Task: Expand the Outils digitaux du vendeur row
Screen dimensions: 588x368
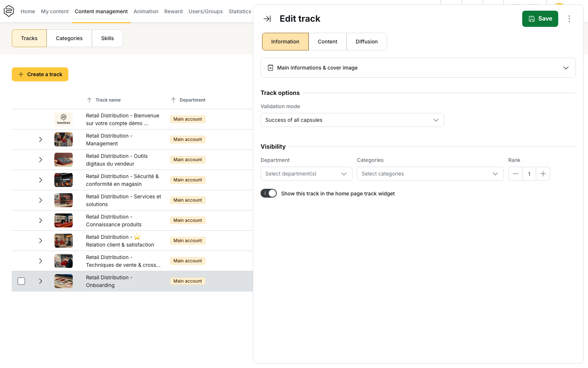Action: [x=40, y=160]
